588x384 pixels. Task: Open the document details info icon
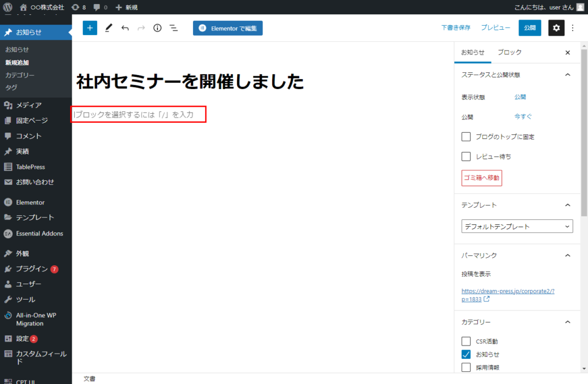coord(157,28)
